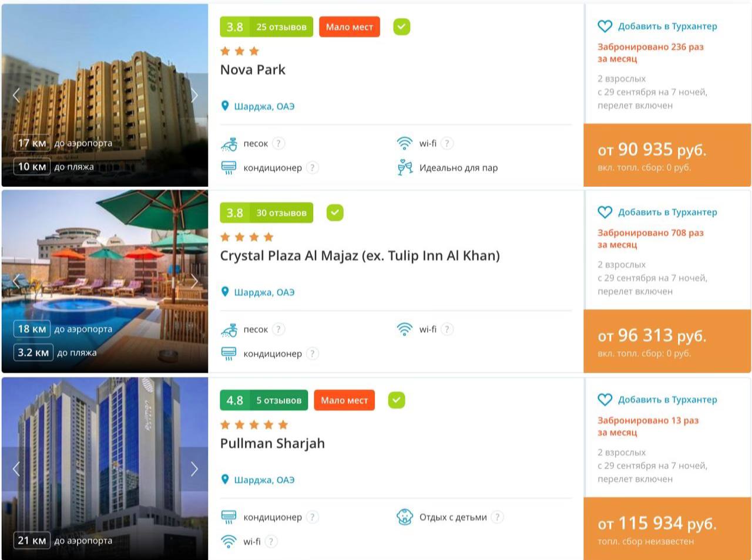The width and height of the screenshot is (752, 560).
Task: Open help for Crystal Plaza кондиционер feature
Action: tap(313, 353)
